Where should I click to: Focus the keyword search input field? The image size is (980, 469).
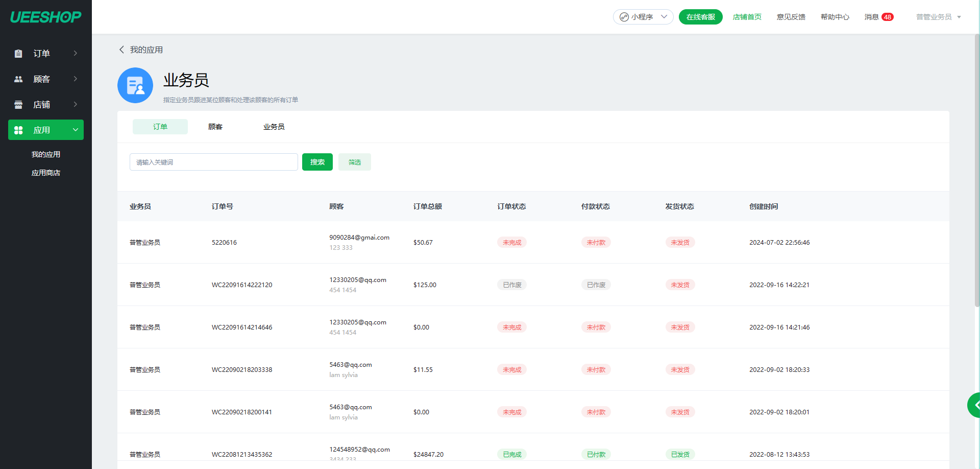point(213,162)
